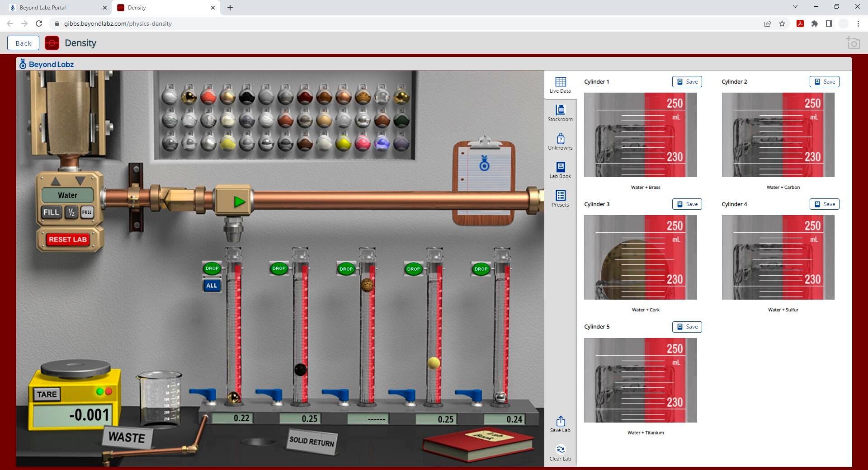Open the Presets panel
Viewport: 868px width, 470px height.
coord(560,198)
